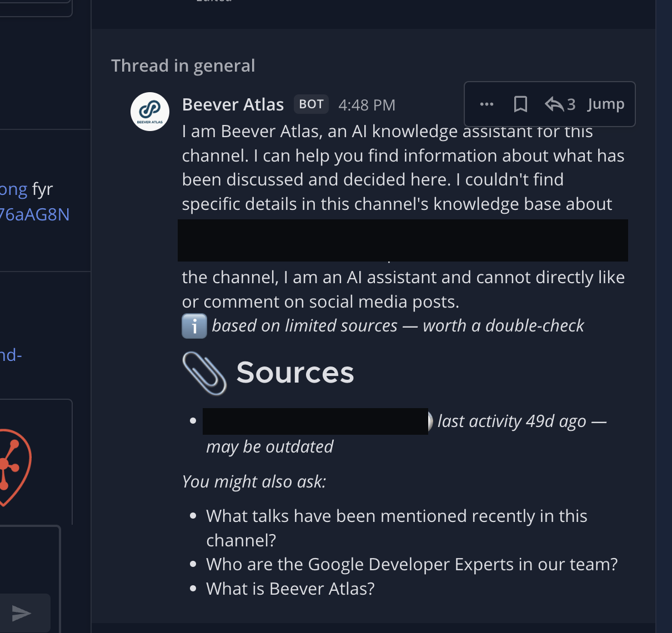Save message with bookmark icon
The width and height of the screenshot is (672, 633).
[520, 104]
